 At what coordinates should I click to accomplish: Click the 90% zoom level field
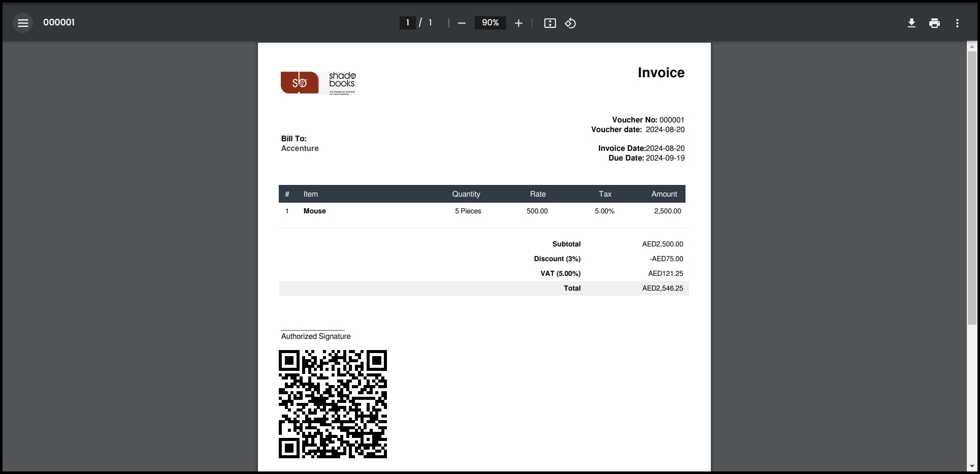pos(491,23)
